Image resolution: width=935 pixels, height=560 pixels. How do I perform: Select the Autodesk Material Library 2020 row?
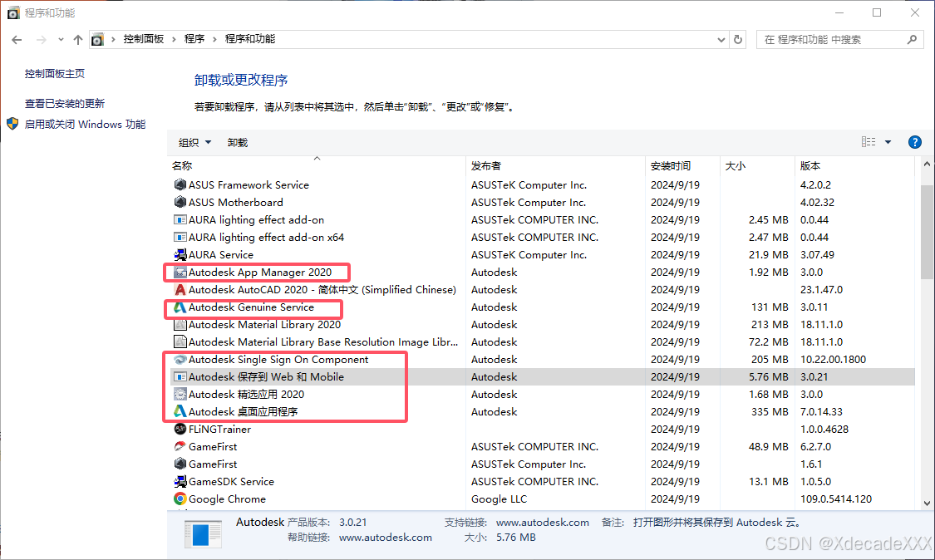(x=543, y=324)
